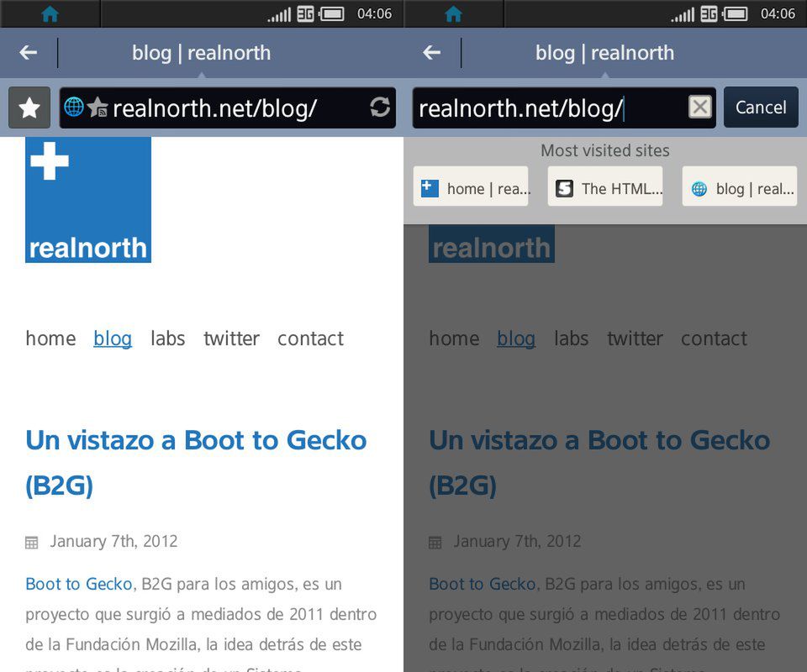This screenshot has width=807, height=672.
Task: Click 04:06 clock in left status bar
Action: pyautogui.click(x=375, y=14)
